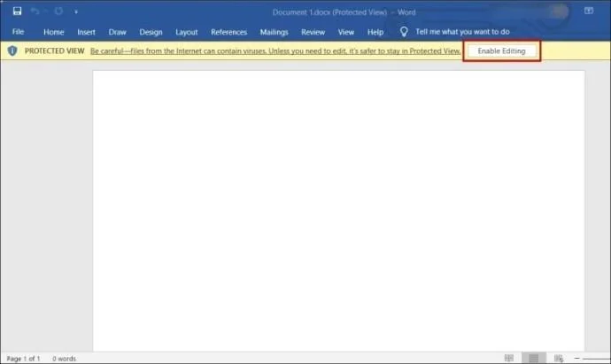
Task: Switch to Web Layout view icon
Action: [x=559, y=358]
